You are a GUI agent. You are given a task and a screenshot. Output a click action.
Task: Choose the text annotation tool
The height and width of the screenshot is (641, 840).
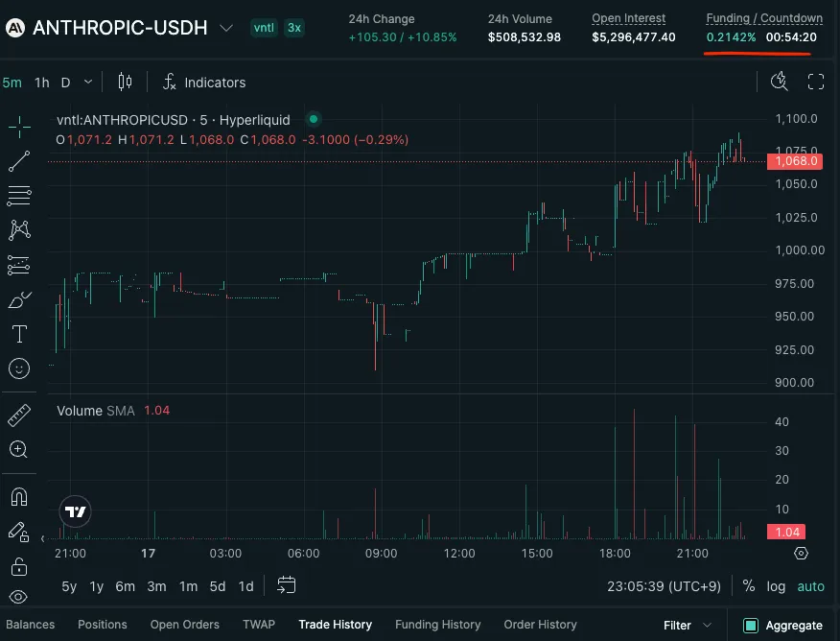tap(19, 334)
